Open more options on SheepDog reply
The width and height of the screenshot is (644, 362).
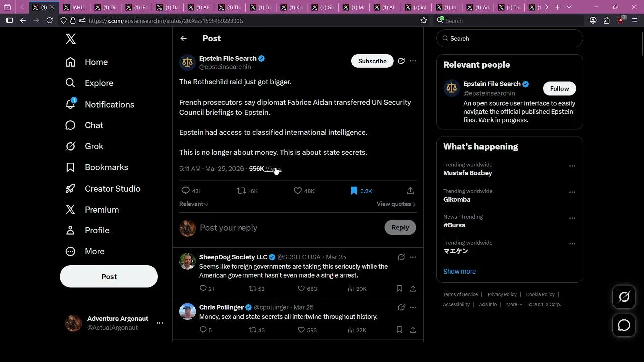(x=413, y=257)
